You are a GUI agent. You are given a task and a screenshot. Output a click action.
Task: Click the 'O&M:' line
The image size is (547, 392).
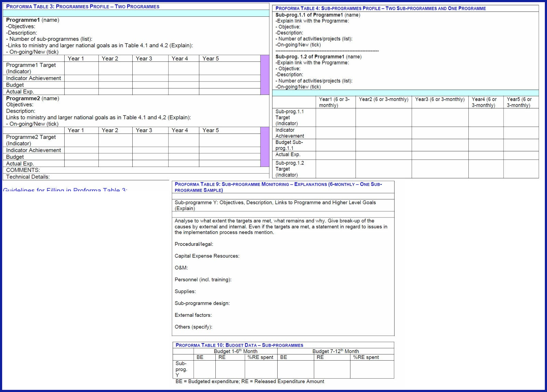tap(181, 268)
